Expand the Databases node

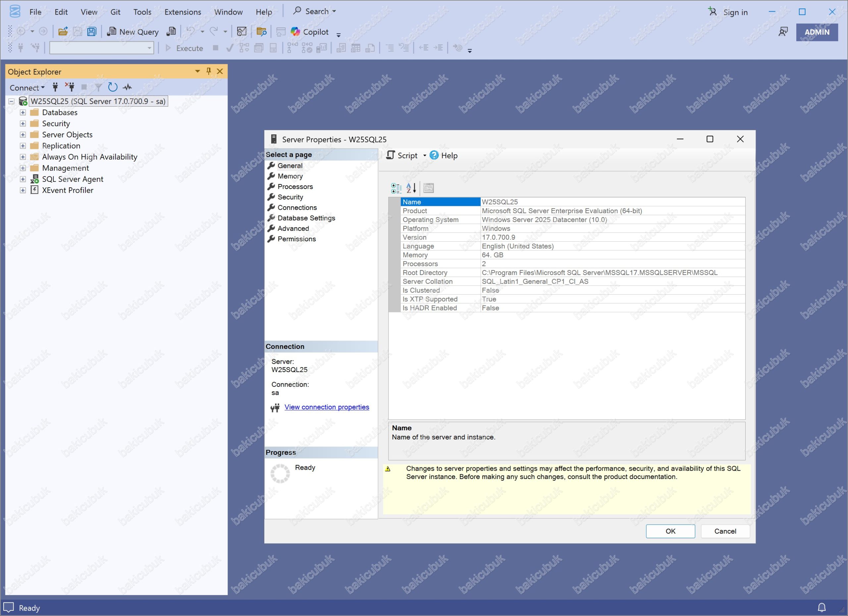[23, 113]
